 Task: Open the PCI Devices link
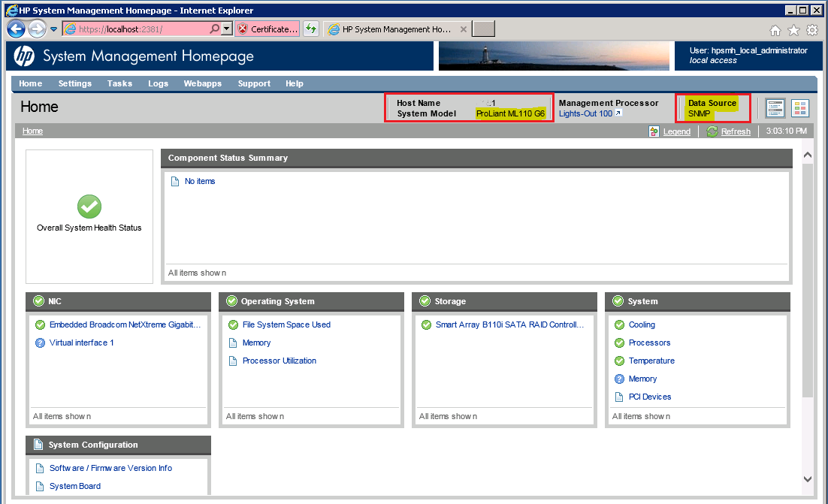coord(650,397)
